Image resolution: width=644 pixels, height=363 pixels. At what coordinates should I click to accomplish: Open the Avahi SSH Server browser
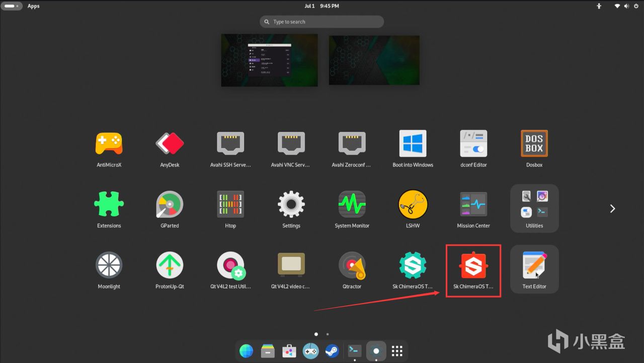click(230, 144)
